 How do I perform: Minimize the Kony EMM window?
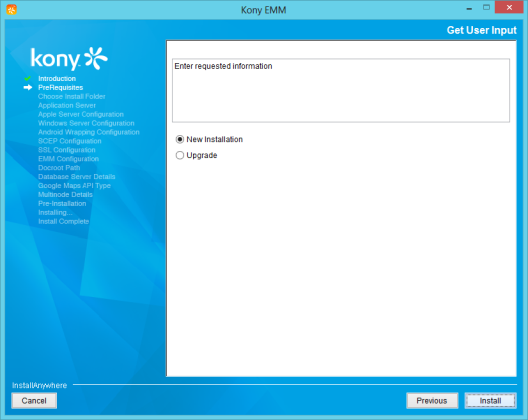(x=469, y=8)
